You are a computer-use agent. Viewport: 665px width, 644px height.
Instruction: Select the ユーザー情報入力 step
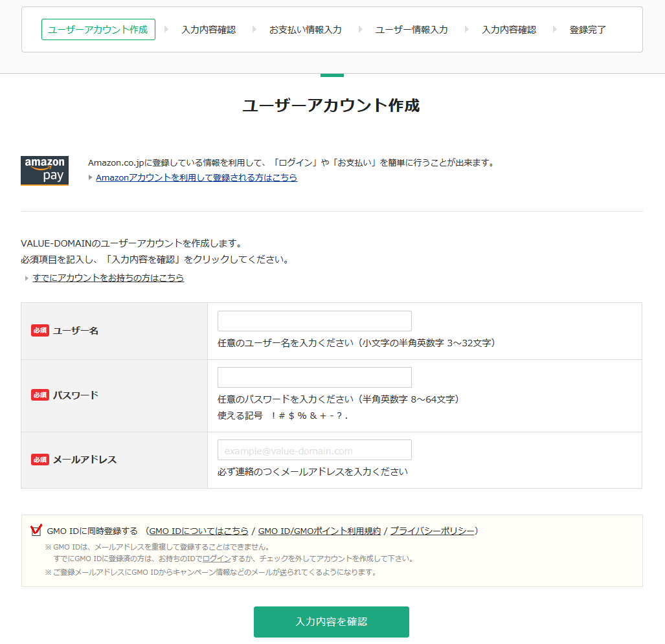(411, 30)
